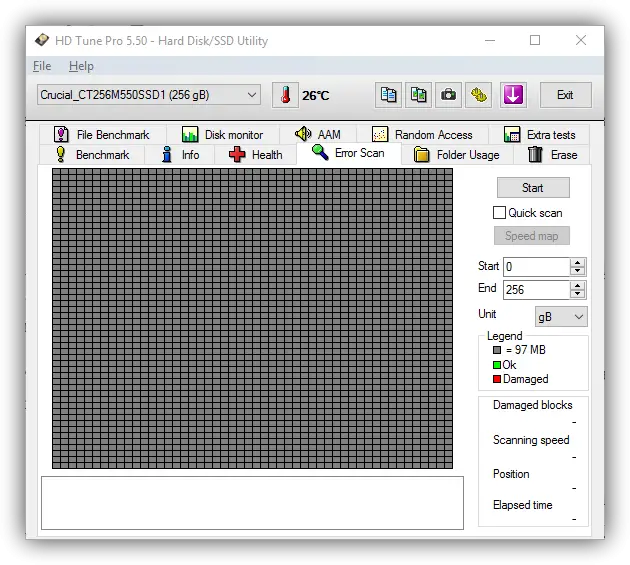Click the HD Tune Pro title bar icon
Viewport: 630px width, 565px height.
coord(42,40)
